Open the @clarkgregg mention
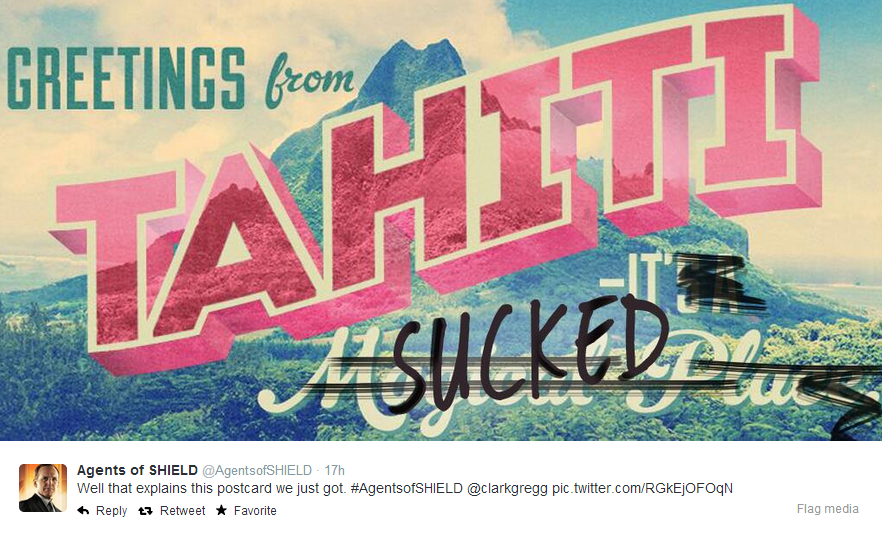 [507, 488]
